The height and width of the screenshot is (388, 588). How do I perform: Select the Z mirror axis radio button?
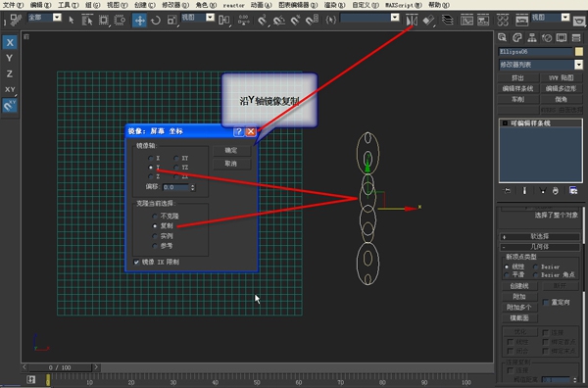151,176
